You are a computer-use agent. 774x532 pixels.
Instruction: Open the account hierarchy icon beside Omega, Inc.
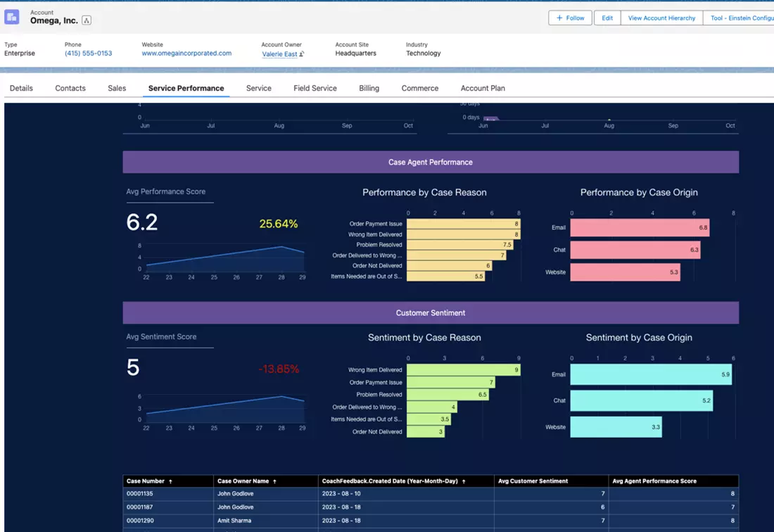pos(87,20)
